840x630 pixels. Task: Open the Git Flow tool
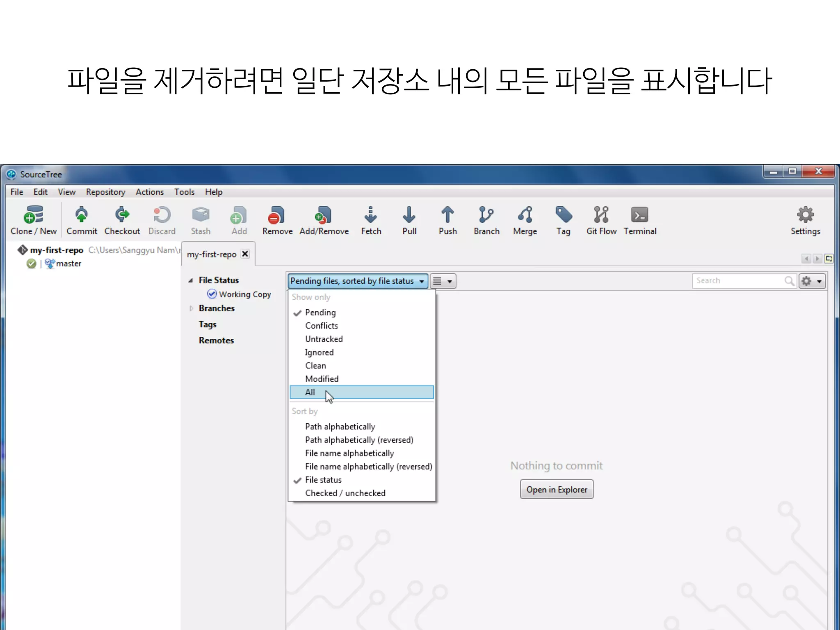tap(601, 221)
